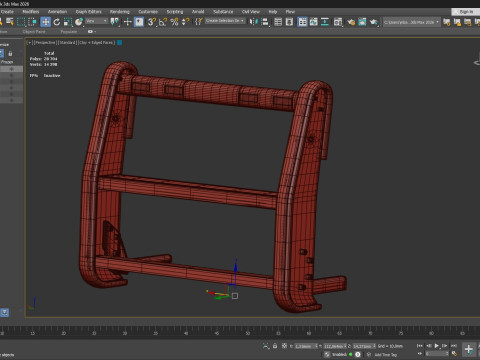480x360 pixels.
Task: Open the Clay + Edged Faces menu
Action: (x=96, y=43)
